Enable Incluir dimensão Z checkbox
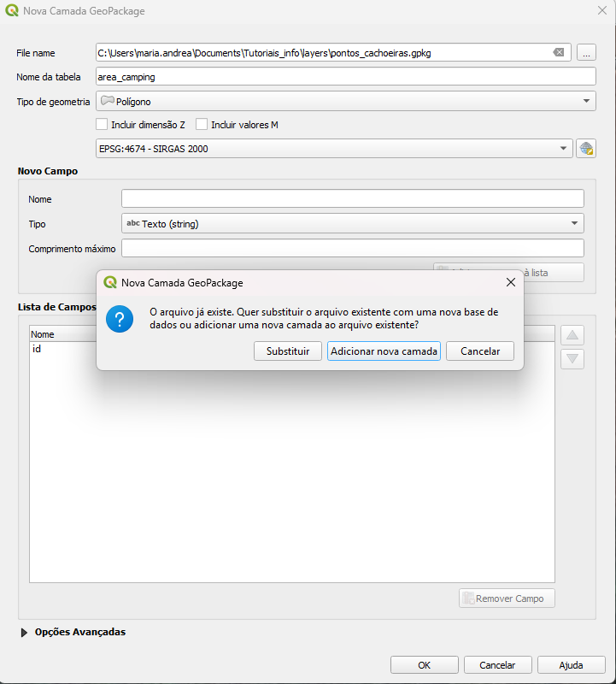Screen dimensions: 616x684 click(102, 125)
